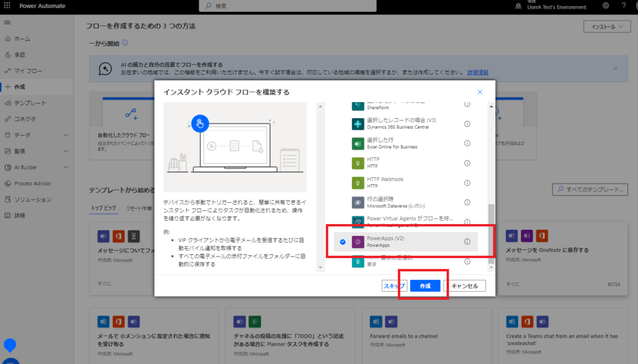Show info for the HTTP trigger
Viewport: 638px width, 364px height.
click(x=467, y=163)
